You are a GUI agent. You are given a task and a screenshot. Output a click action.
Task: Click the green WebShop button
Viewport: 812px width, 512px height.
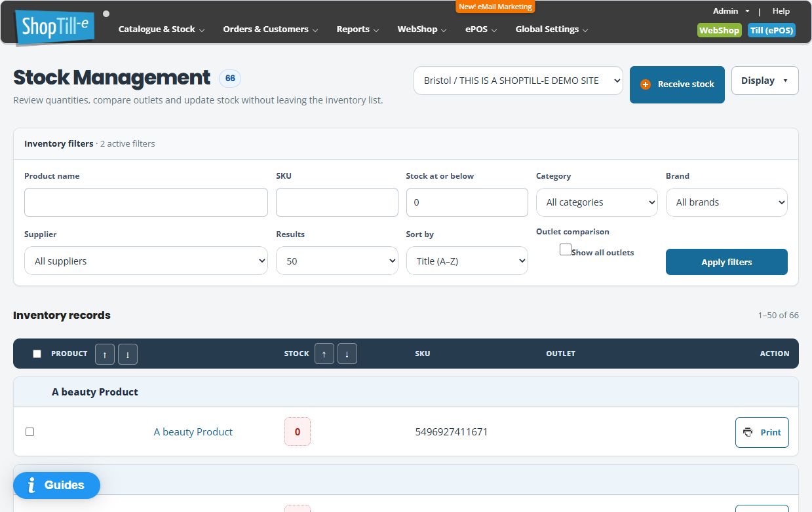pyautogui.click(x=719, y=30)
